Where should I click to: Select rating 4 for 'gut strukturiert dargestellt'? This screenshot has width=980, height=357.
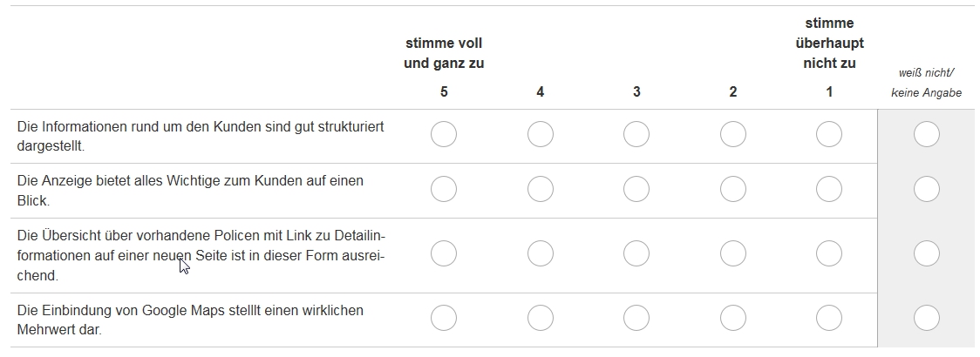[541, 135]
